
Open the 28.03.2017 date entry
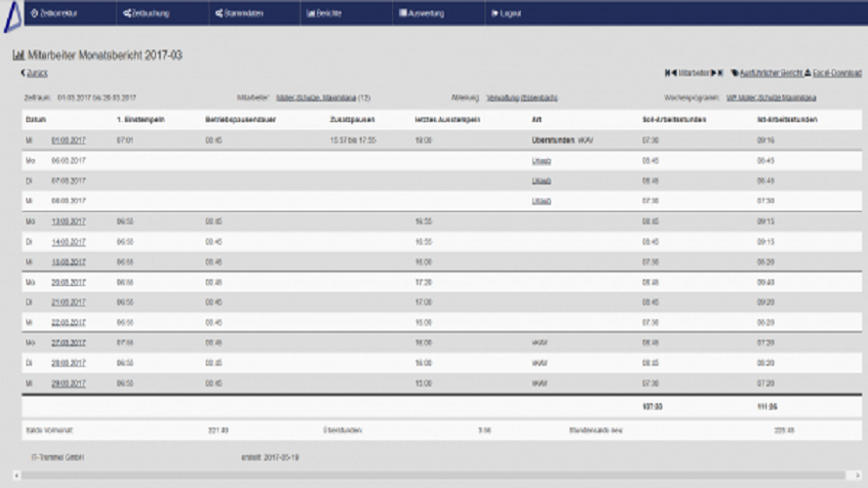click(68, 363)
